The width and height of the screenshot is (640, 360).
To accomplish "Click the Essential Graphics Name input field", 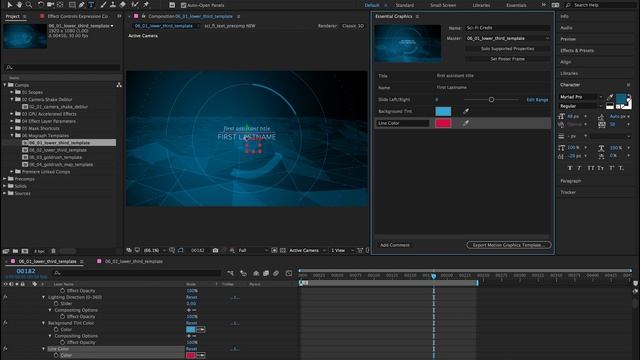I will [x=508, y=28].
